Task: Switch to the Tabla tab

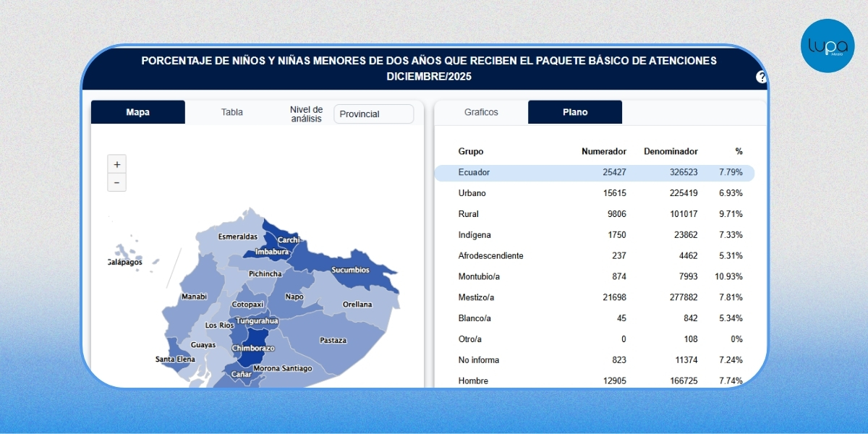Action: pyautogui.click(x=232, y=112)
